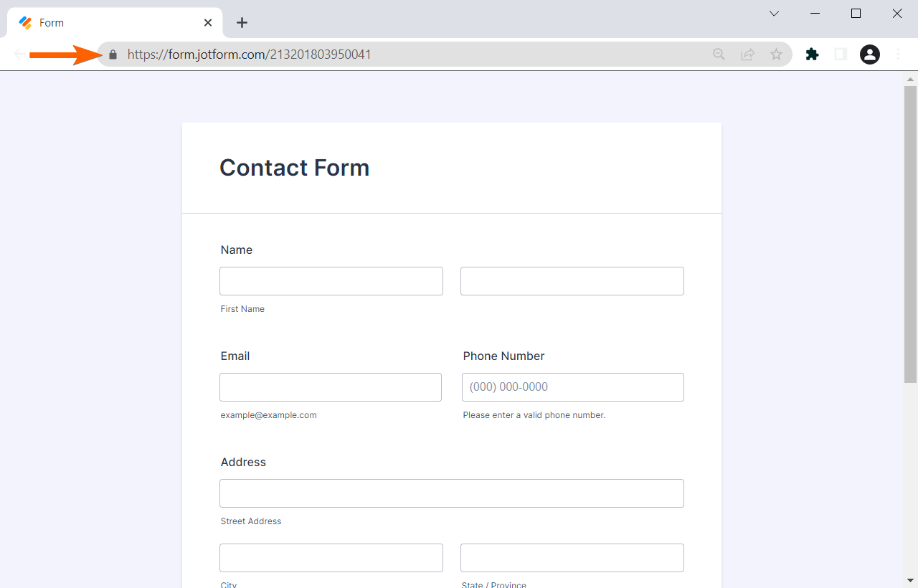Toggle the browser side panel icon
Image resolution: width=918 pixels, height=588 pixels.
pos(841,54)
